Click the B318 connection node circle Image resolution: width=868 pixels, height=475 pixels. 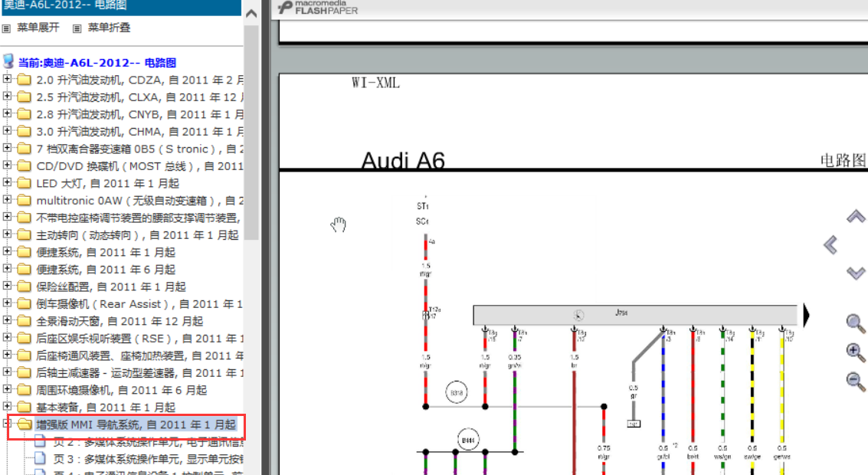457,393
